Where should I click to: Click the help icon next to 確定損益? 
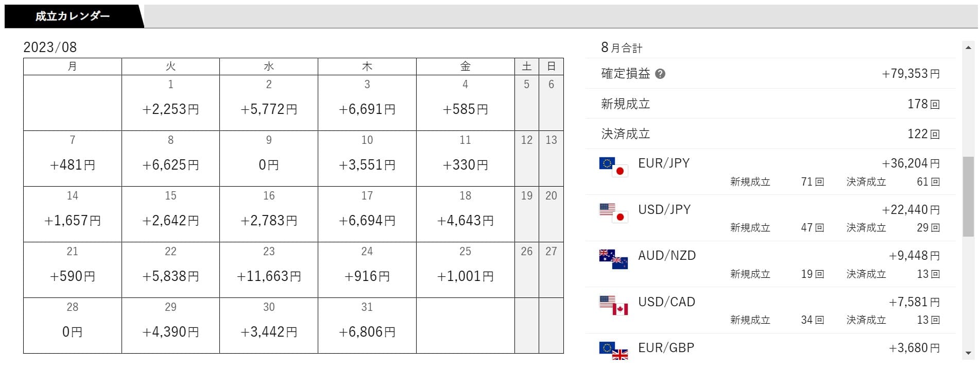point(660,74)
